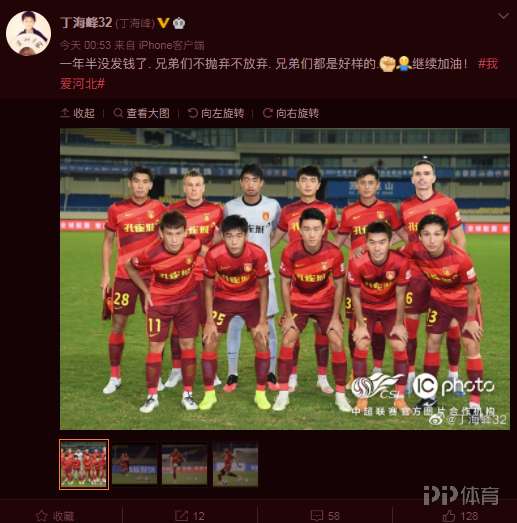Select the third photo thumbnail
The image size is (517, 523).
(184, 464)
